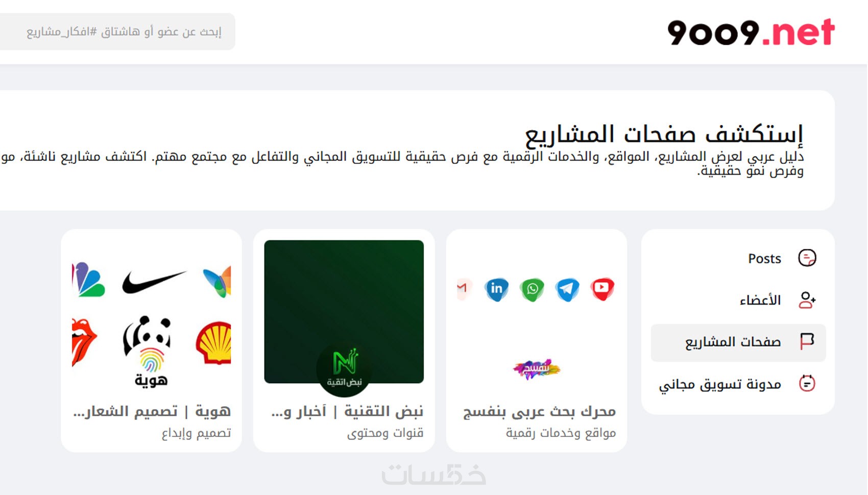Open محرك بحث عربي بنفسج title

pyautogui.click(x=539, y=411)
